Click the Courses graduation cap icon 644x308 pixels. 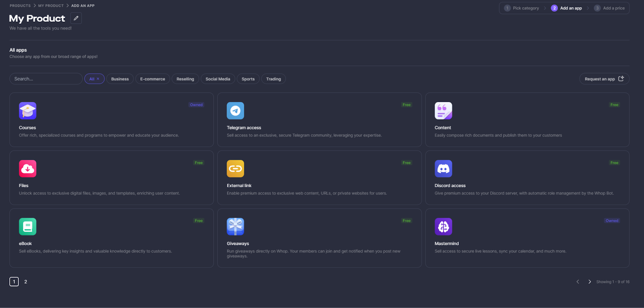[x=27, y=111]
